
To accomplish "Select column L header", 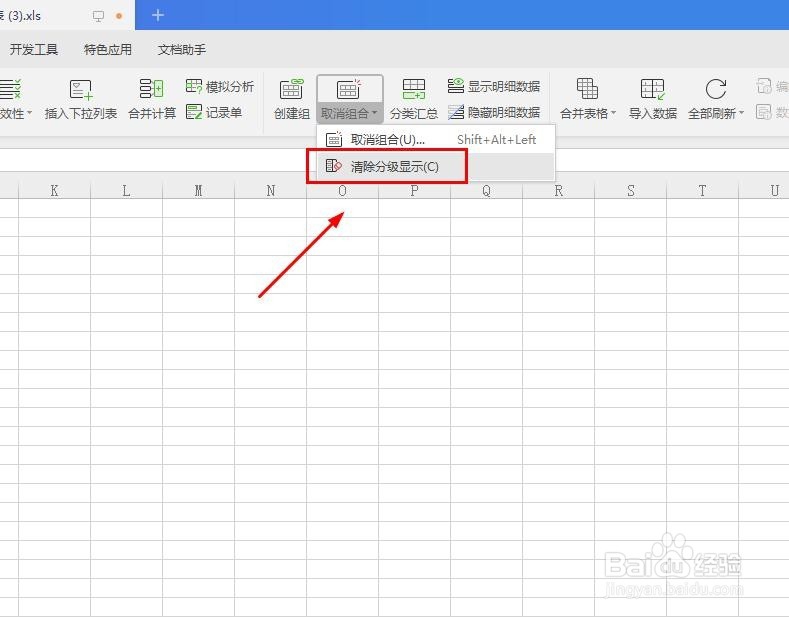I will pos(126,190).
